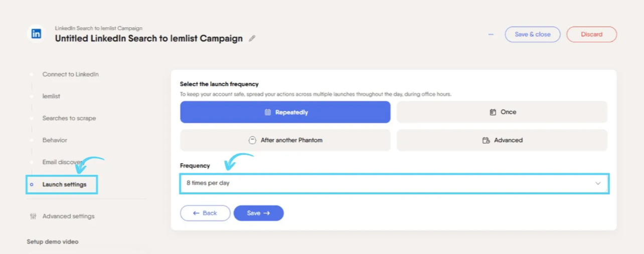This screenshot has height=254, width=644.
Task: Click the calendar icon on Once option
Action: (x=493, y=112)
